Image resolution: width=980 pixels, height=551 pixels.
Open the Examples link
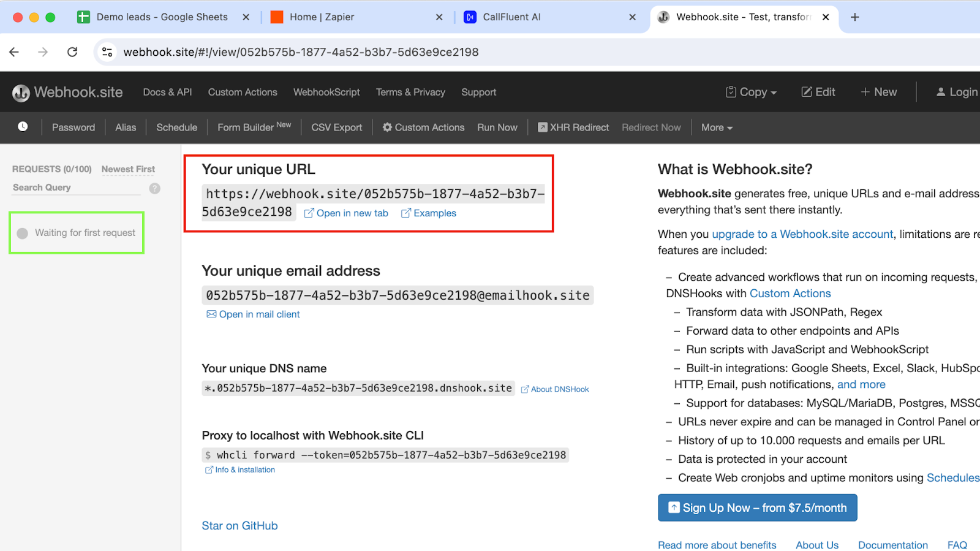tap(429, 213)
